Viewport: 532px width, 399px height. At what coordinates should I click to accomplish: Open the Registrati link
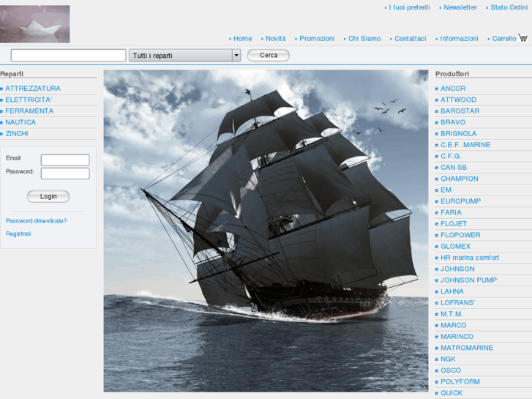point(18,234)
